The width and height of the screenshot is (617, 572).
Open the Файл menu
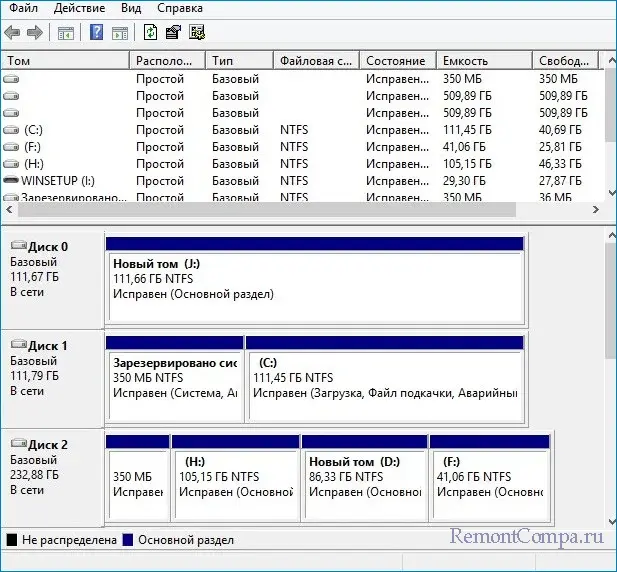pyautogui.click(x=23, y=9)
